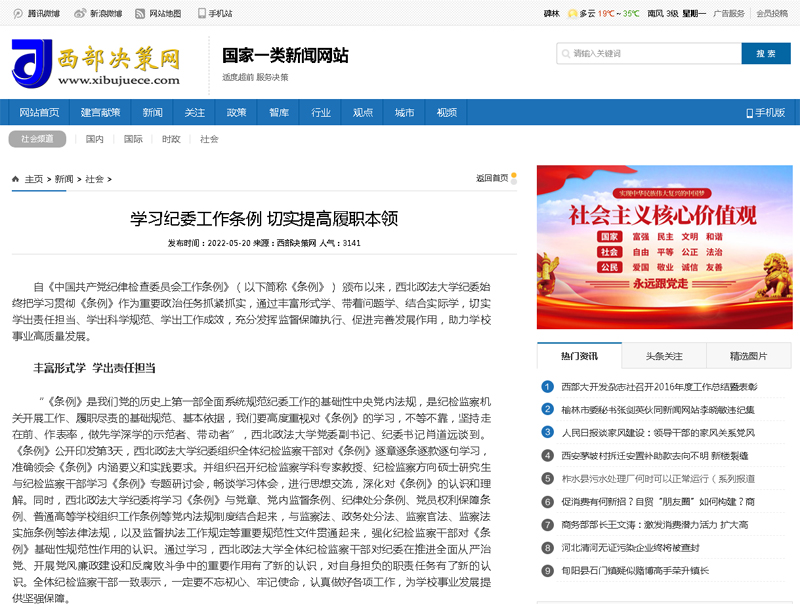Open 智库 in the navigation menu

279,112
